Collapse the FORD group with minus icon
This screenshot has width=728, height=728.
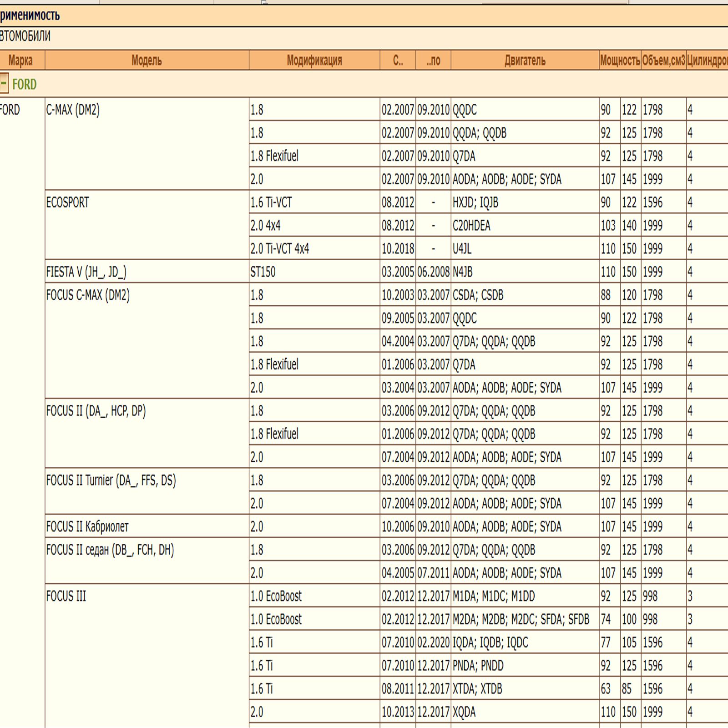(4, 84)
